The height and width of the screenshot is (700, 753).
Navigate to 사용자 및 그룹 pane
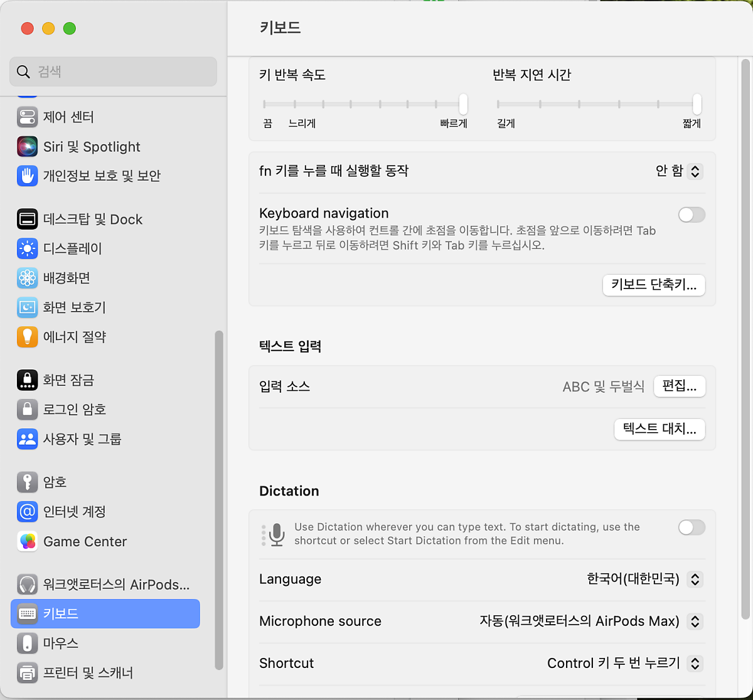pos(105,439)
